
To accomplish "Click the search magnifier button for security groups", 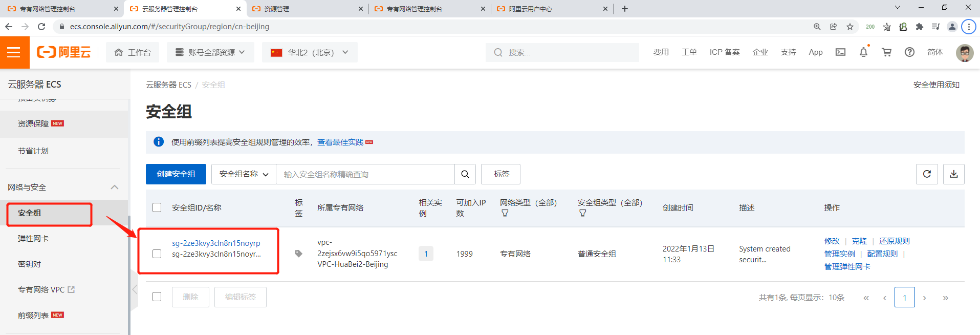I will point(465,174).
